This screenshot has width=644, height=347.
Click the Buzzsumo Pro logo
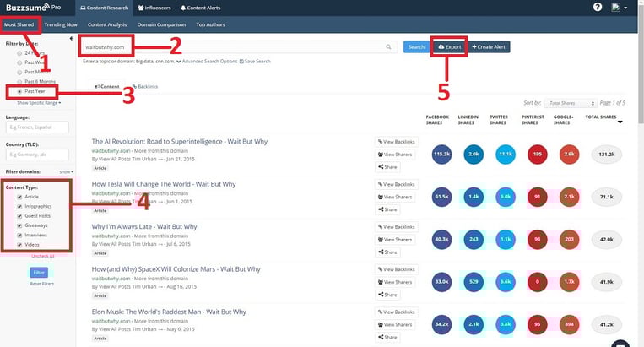[33, 8]
